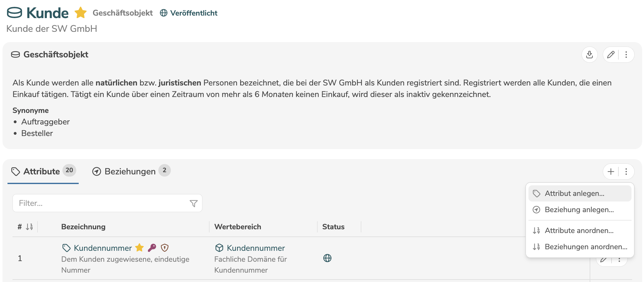Click the tag icon next to Kundennummer
This screenshot has height=282, width=644.
click(x=66, y=248)
